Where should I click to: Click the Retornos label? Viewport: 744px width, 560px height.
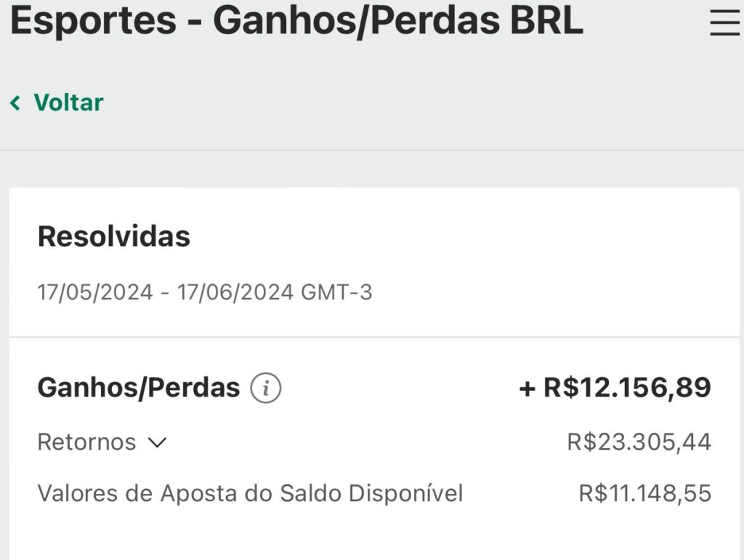[x=86, y=442]
